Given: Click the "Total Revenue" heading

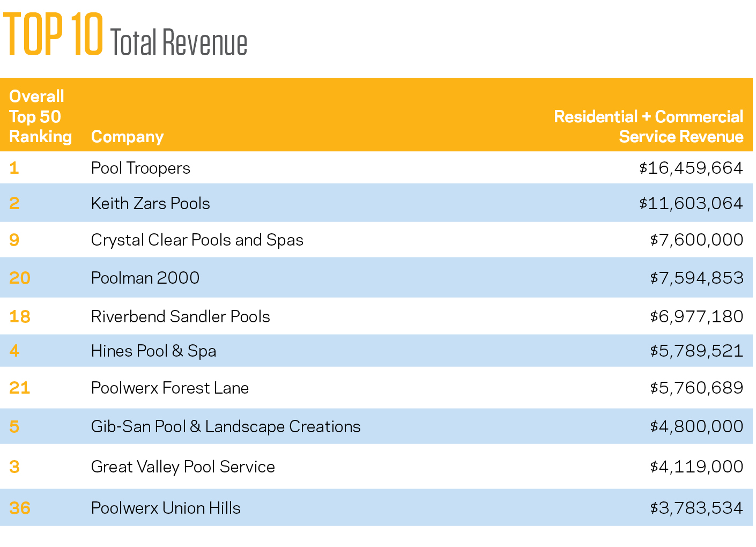Looking at the screenshot, I should coord(179,43).
